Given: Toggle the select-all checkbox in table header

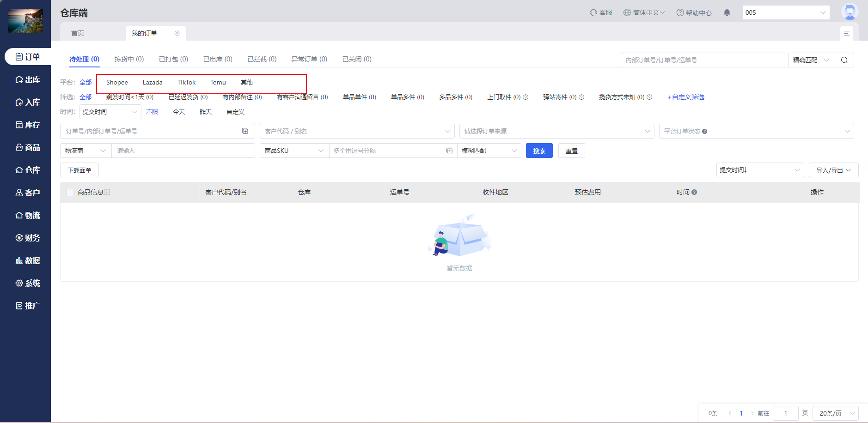Looking at the screenshot, I should click(70, 193).
